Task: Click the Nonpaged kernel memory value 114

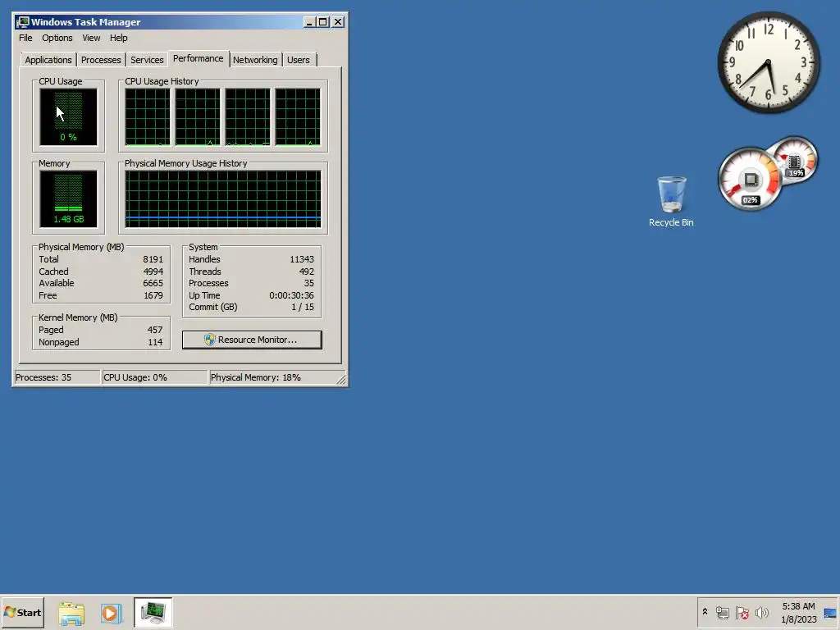Action: (155, 342)
